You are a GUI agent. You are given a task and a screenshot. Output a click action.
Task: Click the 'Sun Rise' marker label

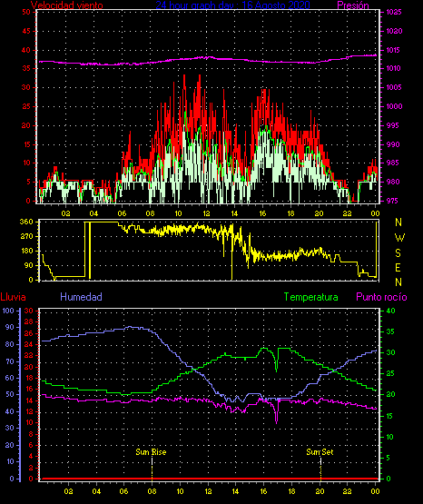[x=151, y=452]
